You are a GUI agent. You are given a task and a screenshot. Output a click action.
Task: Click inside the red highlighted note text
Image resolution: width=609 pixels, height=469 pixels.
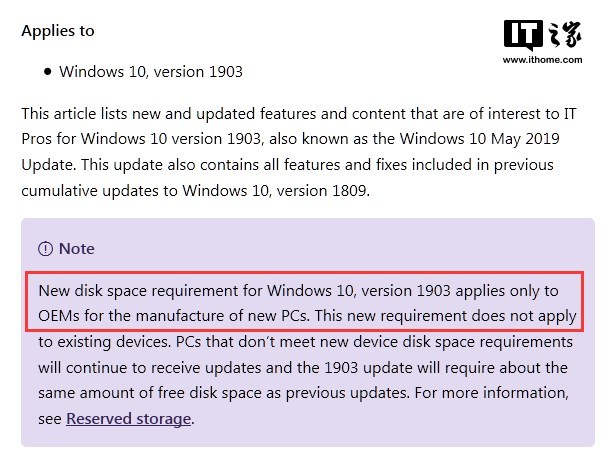(x=304, y=302)
